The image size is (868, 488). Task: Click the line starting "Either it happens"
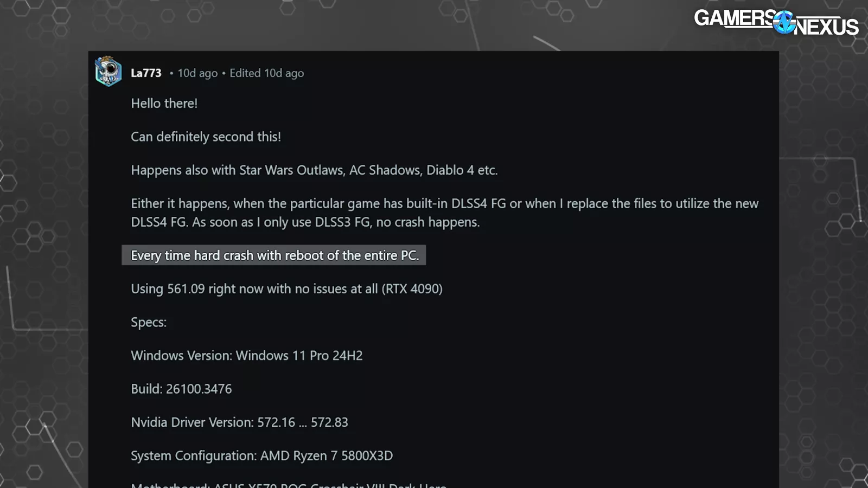tap(444, 204)
